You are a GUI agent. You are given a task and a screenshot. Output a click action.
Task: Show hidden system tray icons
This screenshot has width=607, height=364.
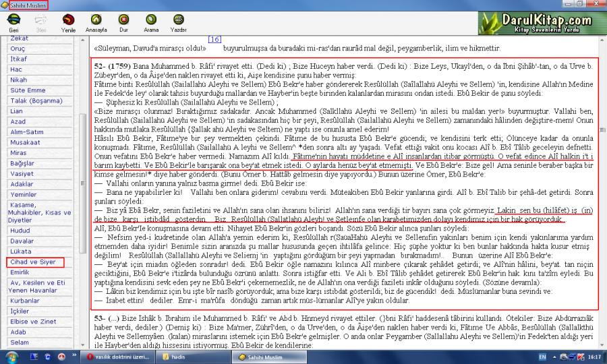pos(554,356)
